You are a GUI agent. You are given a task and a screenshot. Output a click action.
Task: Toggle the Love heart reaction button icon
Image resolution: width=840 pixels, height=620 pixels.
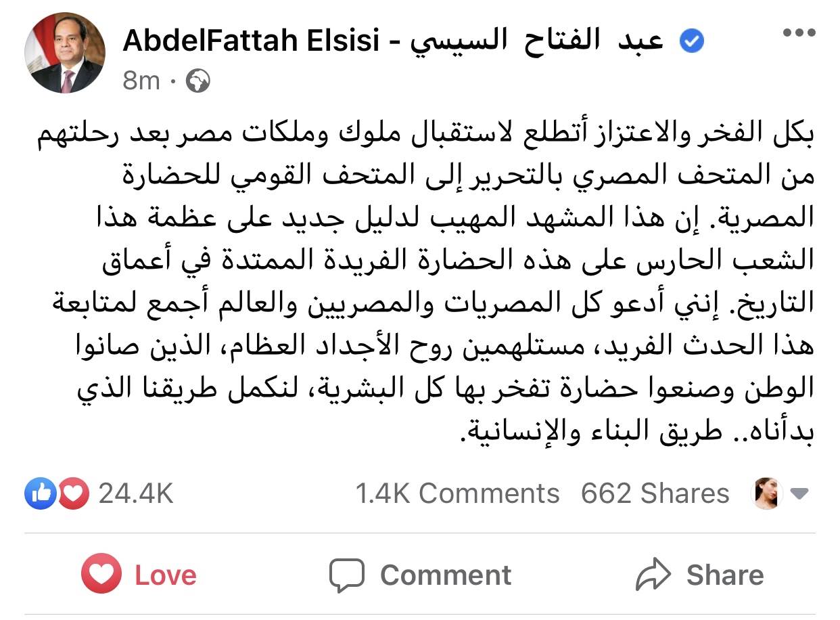101,575
